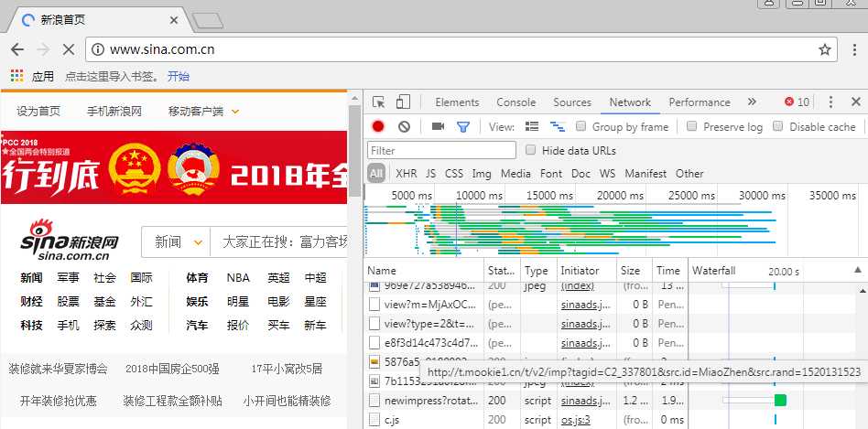
Task: Enable Preserve log checkbox
Action: coord(691,126)
